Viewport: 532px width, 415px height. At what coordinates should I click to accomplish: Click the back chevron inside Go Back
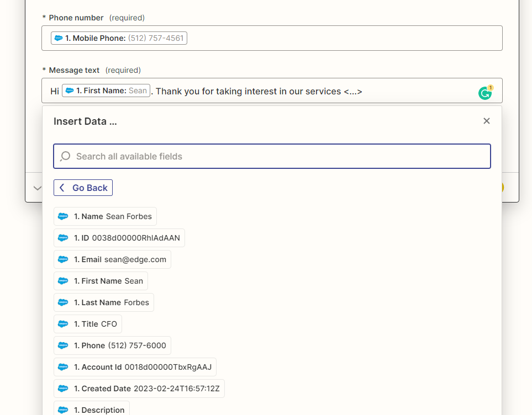(62, 188)
